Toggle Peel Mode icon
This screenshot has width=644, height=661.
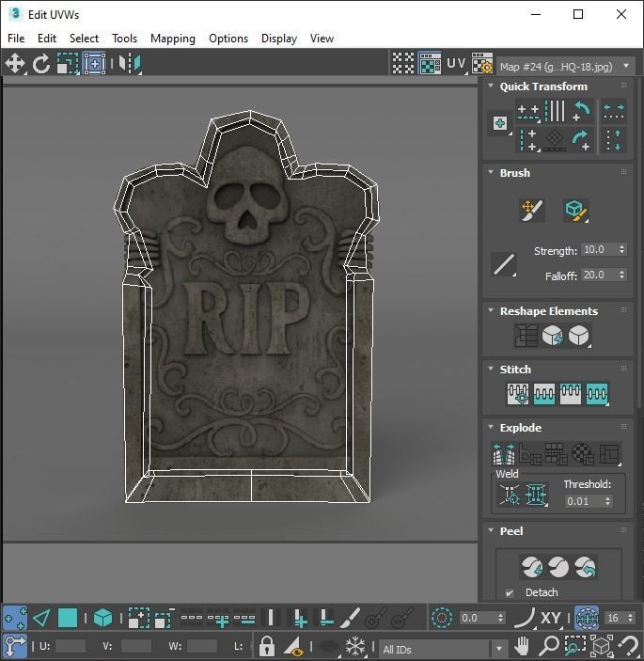[558, 567]
